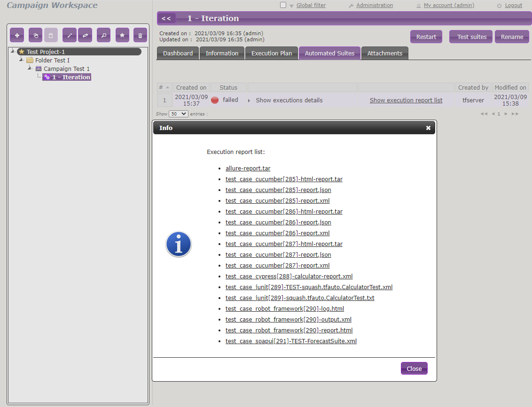Click the favorites star icon in toolbar
532x407 pixels.
(x=122, y=35)
